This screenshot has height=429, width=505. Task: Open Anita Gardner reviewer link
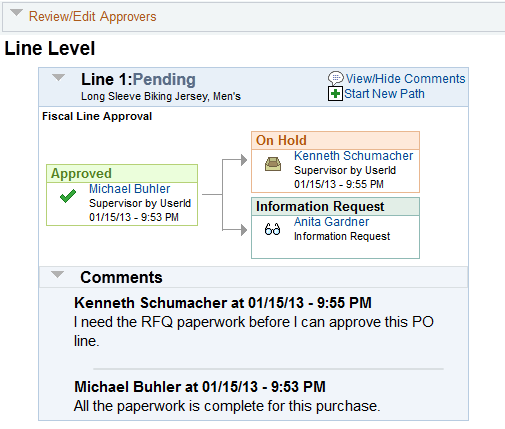point(331,222)
